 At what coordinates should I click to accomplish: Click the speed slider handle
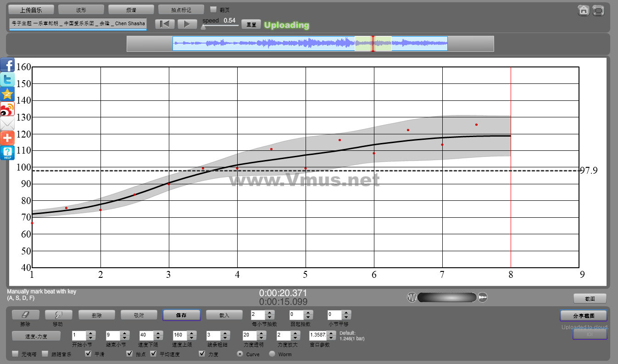203,27
